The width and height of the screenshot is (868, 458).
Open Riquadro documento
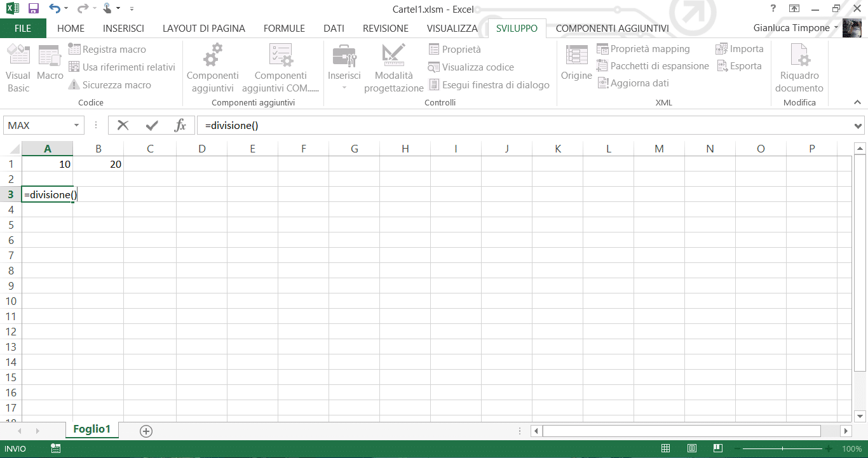799,67
